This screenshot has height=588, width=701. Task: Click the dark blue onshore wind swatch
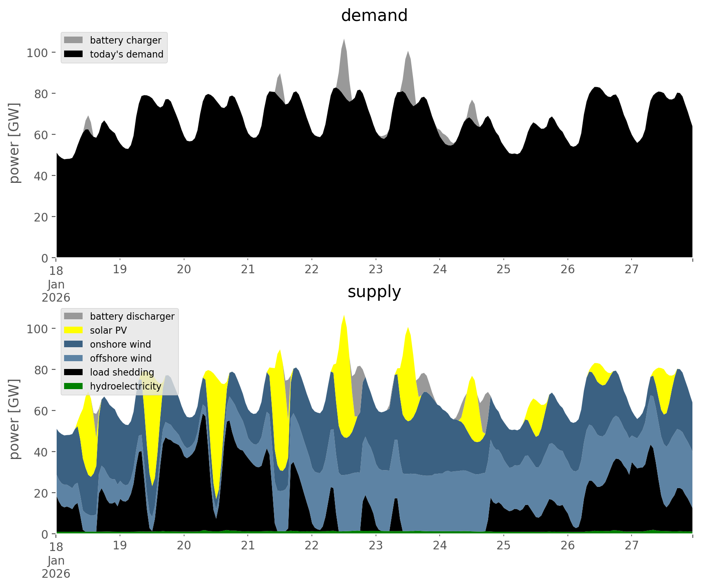coord(73,344)
